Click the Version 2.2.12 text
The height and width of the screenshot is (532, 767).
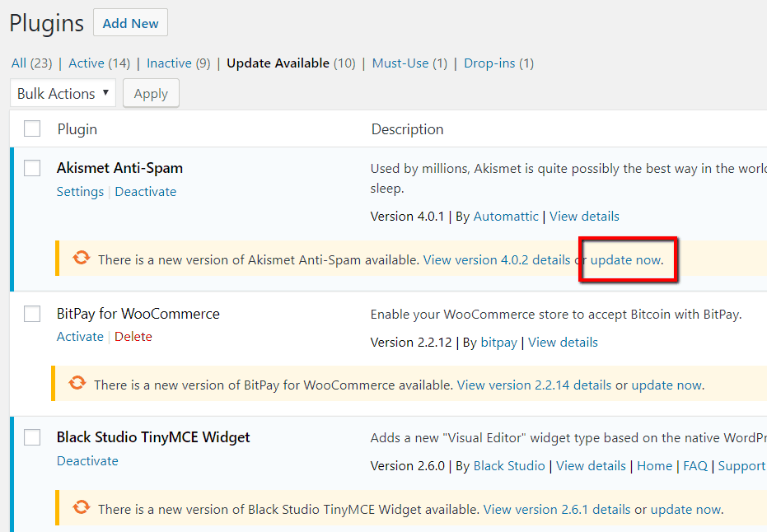(x=411, y=343)
